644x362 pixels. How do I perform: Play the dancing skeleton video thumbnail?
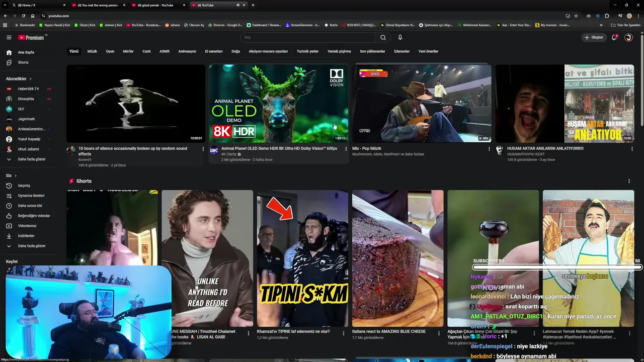point(136,104)
